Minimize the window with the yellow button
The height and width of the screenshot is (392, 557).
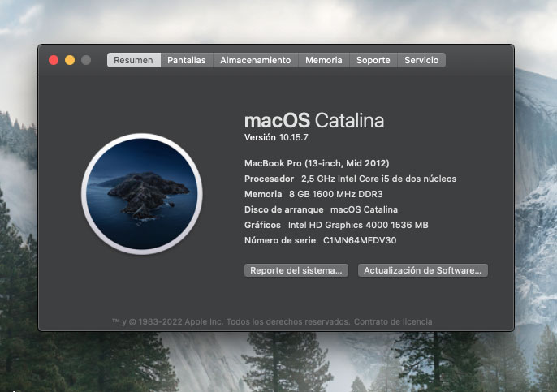click(x=70, y=60)
